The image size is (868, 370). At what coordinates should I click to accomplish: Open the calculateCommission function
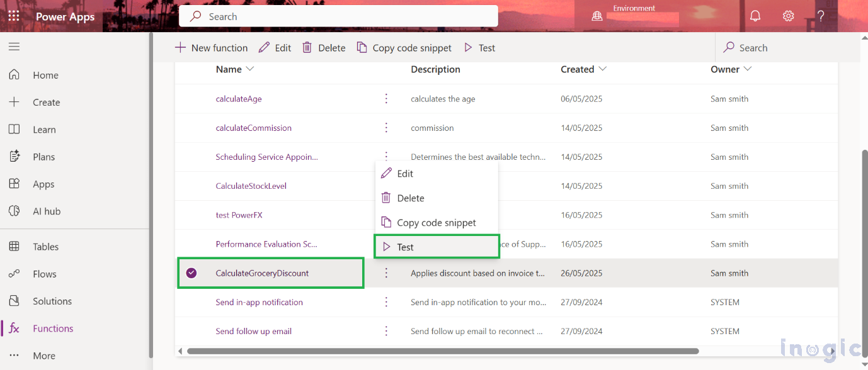[x=254, y=128]
